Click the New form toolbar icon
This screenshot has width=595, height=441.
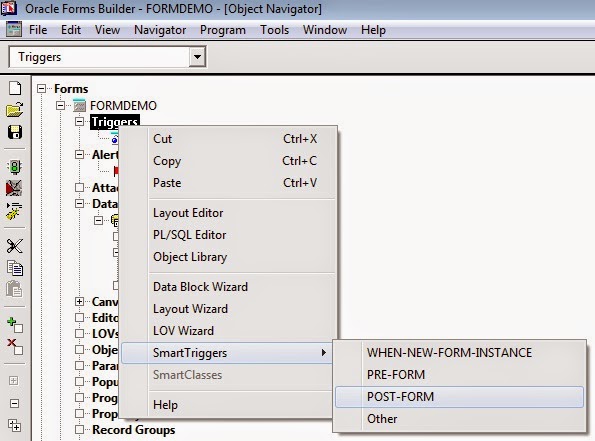coord(15,88)
